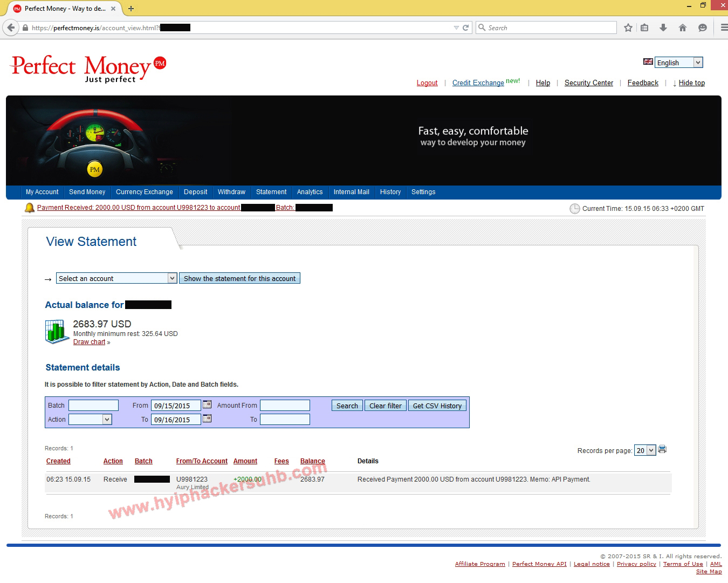Image resolution: width=728 pixels, height=583 pixels.
Task: Sort statement by Fees column
Action: tap(281, 461)
